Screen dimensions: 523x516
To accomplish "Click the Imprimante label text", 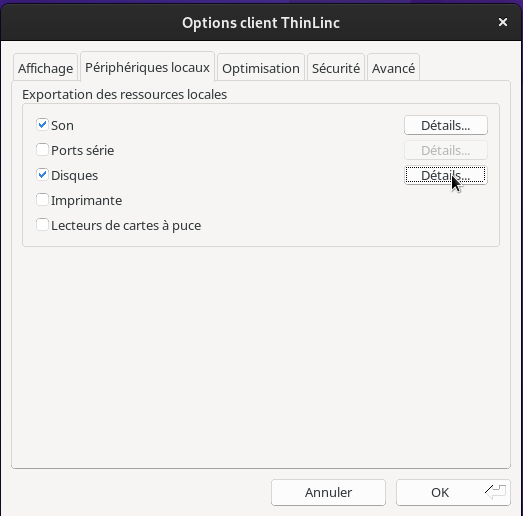I will coord(86,200).
